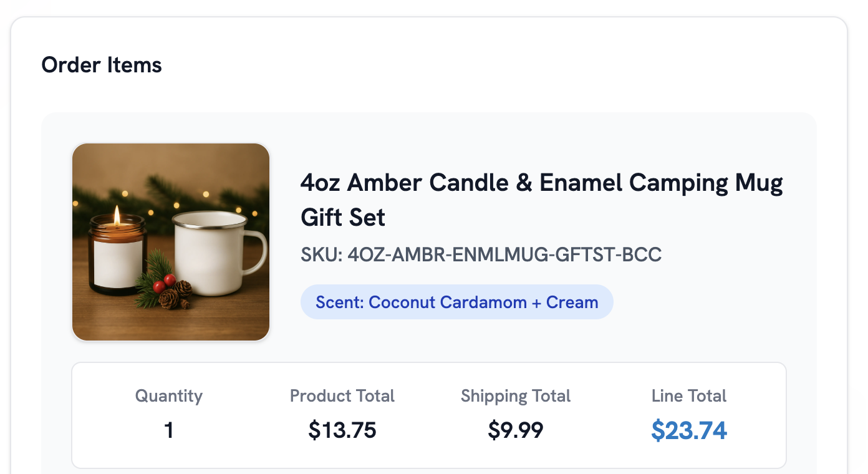
Task: Select the Product Total amount $13.75
Action: point(342,430)
